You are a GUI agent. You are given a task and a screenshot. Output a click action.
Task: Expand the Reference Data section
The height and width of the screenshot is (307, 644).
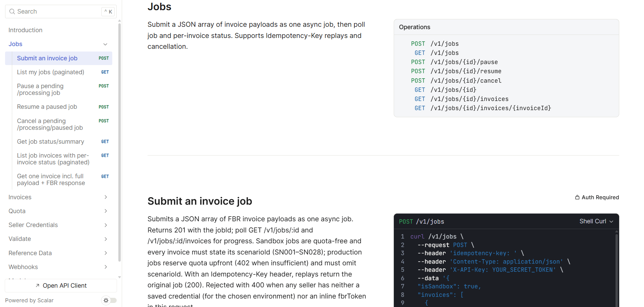106,253
